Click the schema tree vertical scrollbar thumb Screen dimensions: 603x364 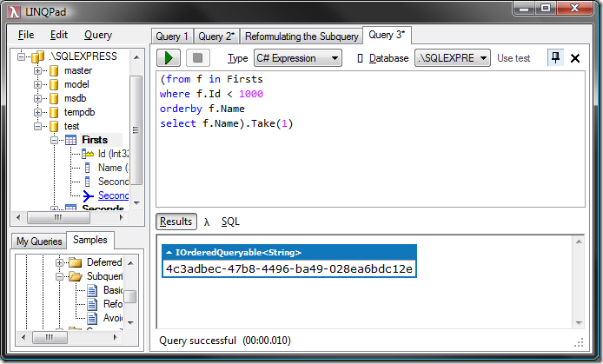pos(136,130)
